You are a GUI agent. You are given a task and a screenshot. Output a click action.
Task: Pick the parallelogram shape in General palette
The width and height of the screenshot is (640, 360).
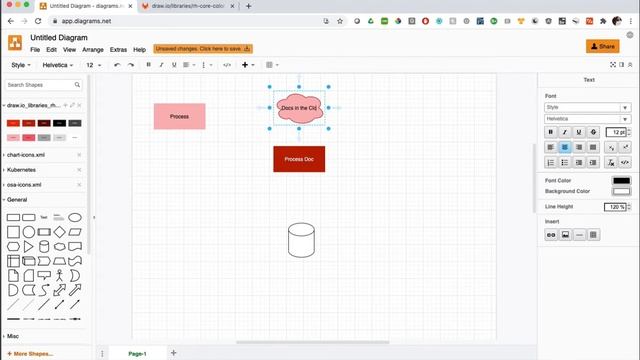[75, 232]
